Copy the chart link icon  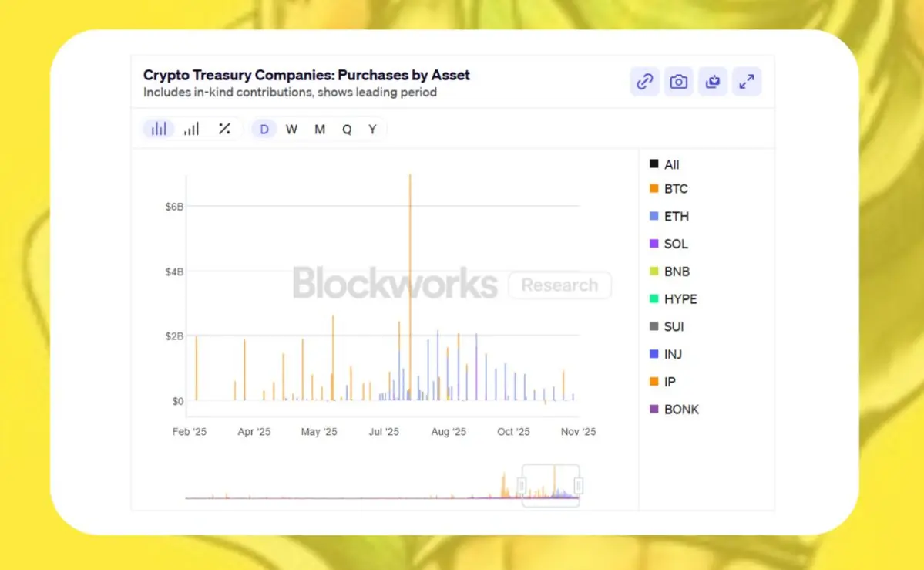645,81
